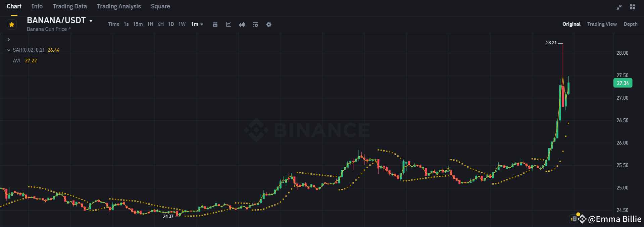Screen dimensions: 644x227
Task: Select the line chart style icon
Action: point(228,24)
